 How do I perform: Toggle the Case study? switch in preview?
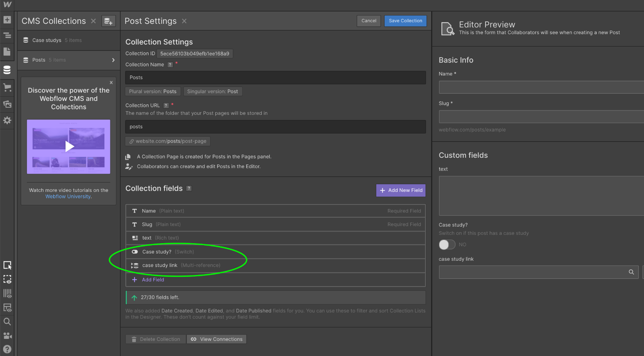click(447, 245)
